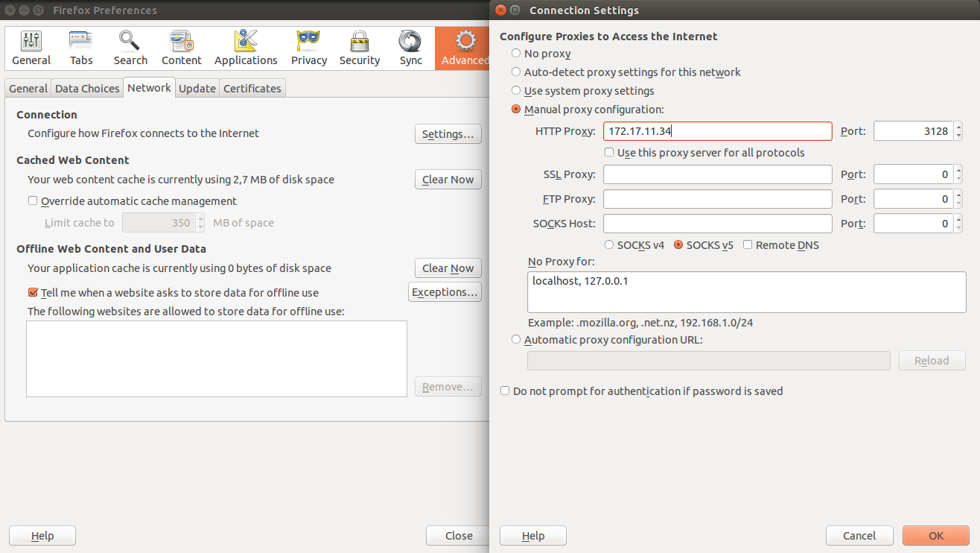
Task: Decrease the SOCKS Host port value
Action: [958, 228]
